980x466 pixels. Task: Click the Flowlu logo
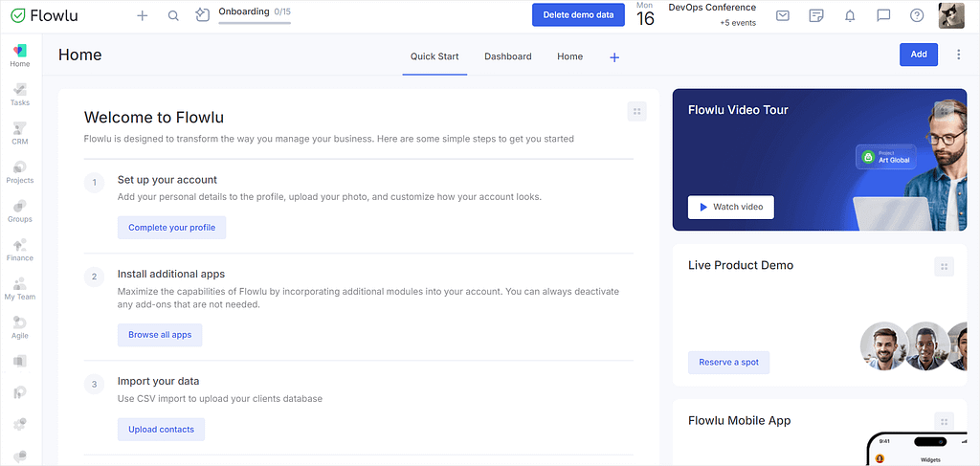pos(44,15)
